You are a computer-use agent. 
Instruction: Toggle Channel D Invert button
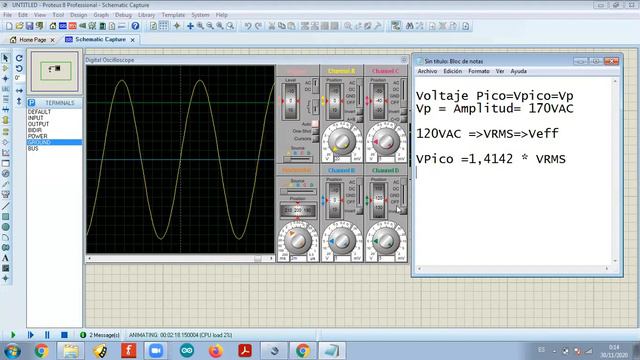pyautogui.click(x=404, y=211)
